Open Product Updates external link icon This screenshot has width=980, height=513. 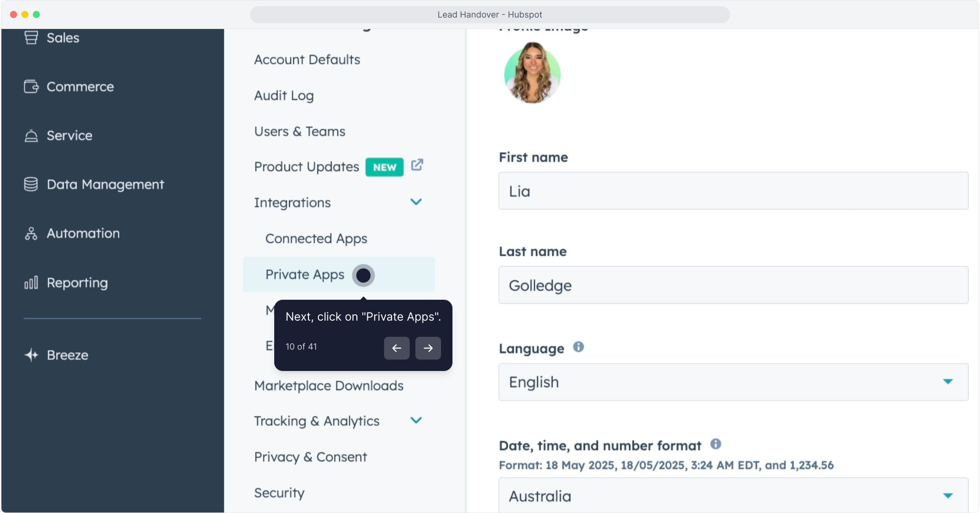417,165
